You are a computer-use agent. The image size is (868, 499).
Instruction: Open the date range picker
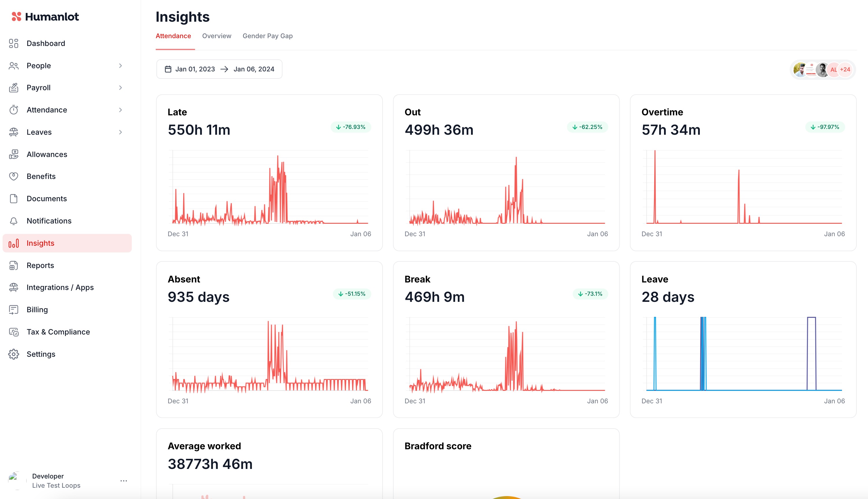tap(219, 69)
